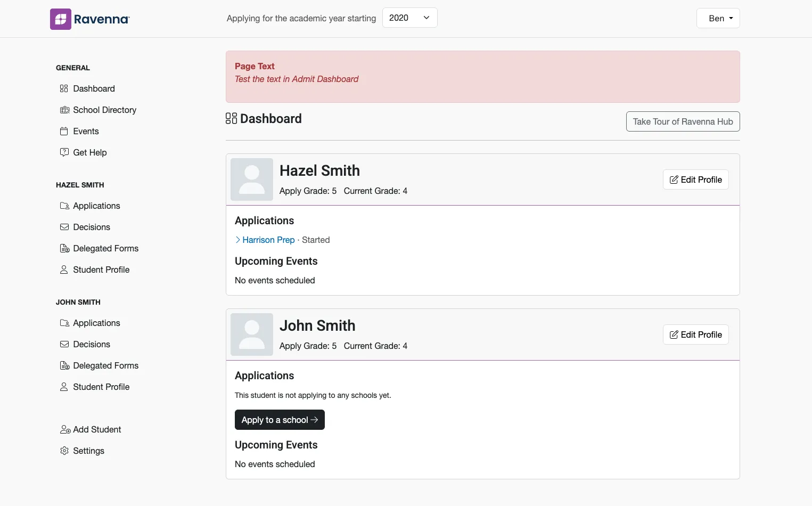Click the Decisions envelope icon under John Smith

pyautogui.click(x=64, y=344)
